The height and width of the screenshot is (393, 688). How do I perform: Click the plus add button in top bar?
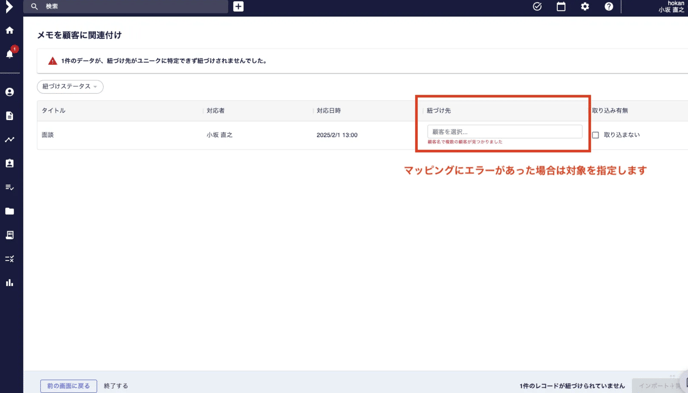point(238,7)
